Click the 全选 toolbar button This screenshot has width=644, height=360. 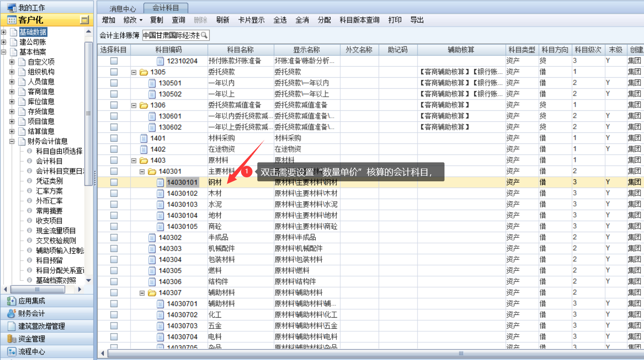[280, 20]
